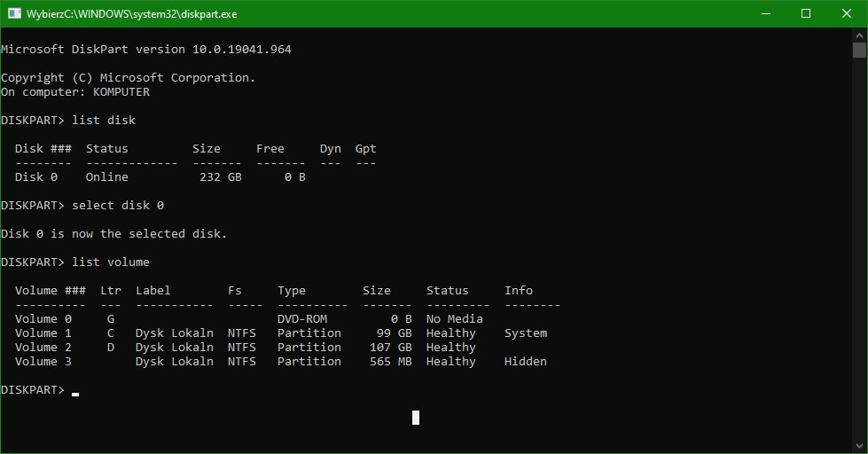Click the scrollbar up arrow
The width and height of the screenshot is (868, 454).
tap(860, 35)
